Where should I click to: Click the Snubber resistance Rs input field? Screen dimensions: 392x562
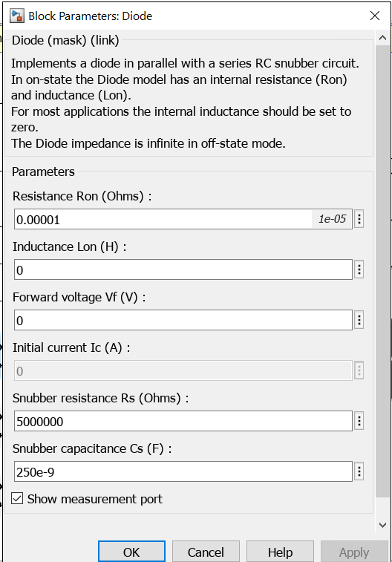[183, 421]
